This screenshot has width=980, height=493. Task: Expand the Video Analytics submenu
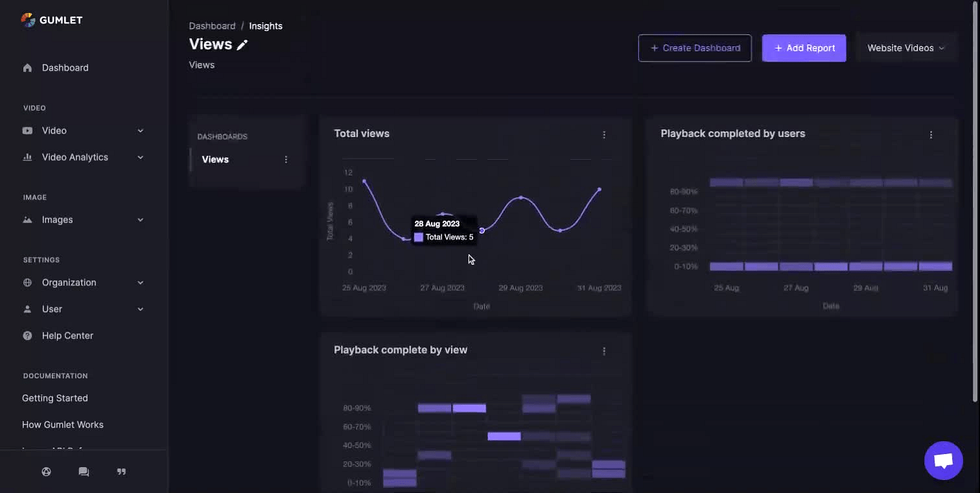(x=84, y=157)
